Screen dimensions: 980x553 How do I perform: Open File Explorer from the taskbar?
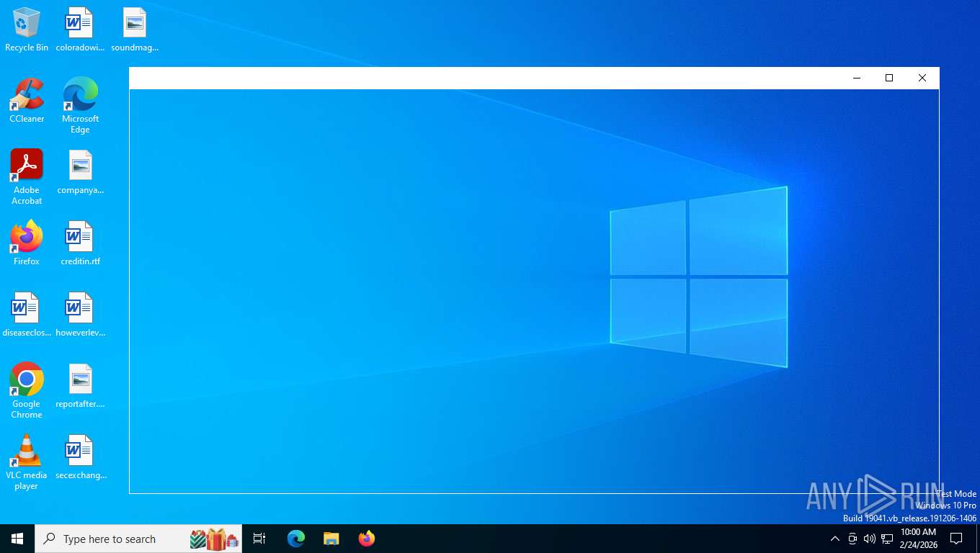point(331,539)
